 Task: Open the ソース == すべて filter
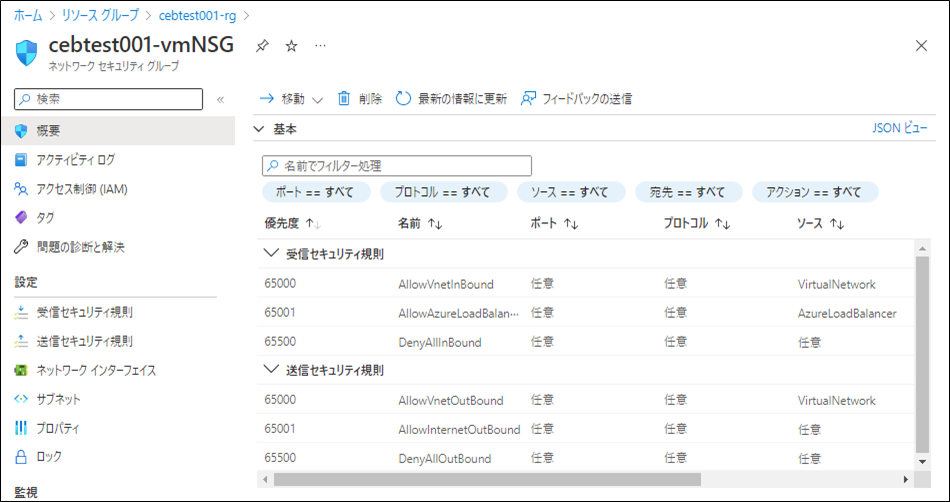click(x=570, y=192)
